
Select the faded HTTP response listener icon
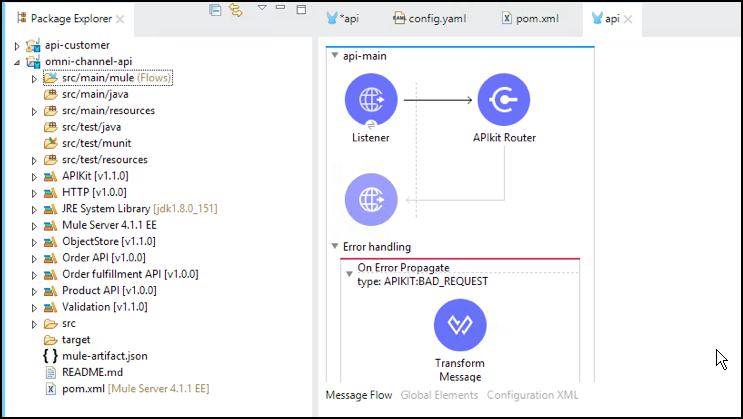(x=371, y=200)
